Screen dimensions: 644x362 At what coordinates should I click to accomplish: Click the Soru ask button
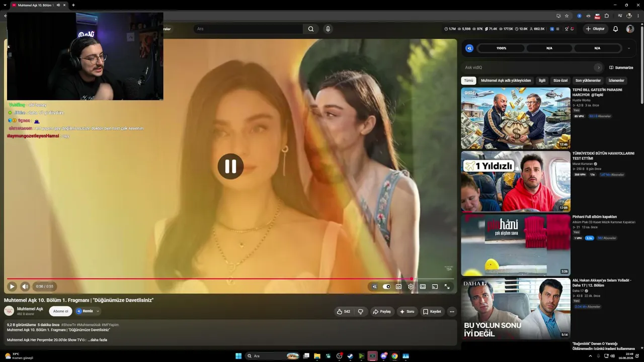[407, 312]
